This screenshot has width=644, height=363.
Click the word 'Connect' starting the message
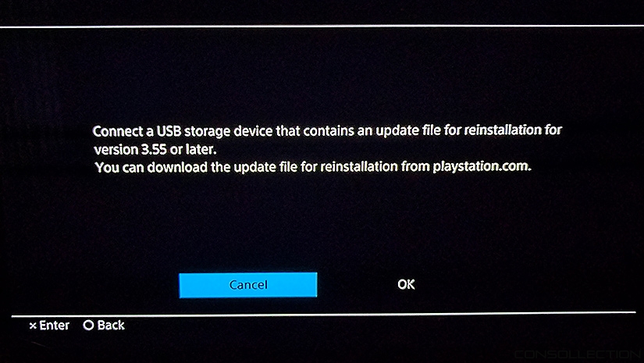118,131
